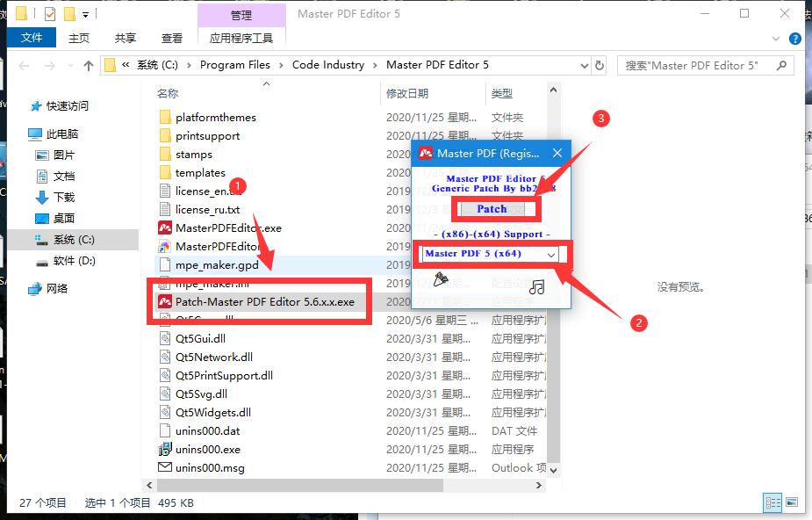Select the Qt5Widgets.dll file
The width and height of the screenshot is (812, 520).
tap(212, 413)
